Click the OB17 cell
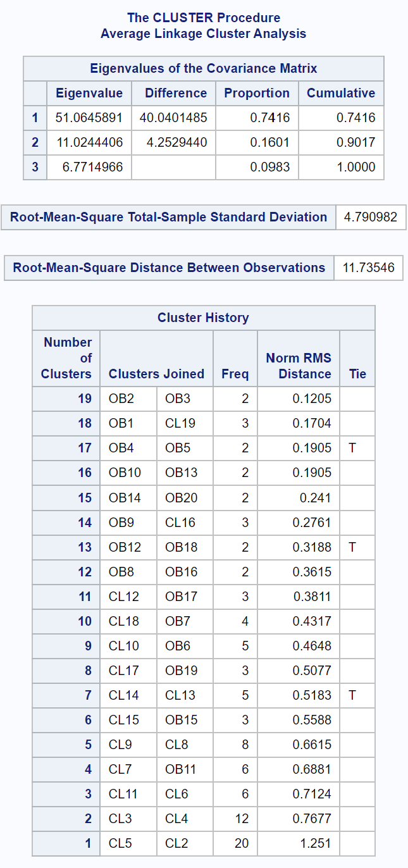The image size is (408, 868). click(x=185, y=597)
